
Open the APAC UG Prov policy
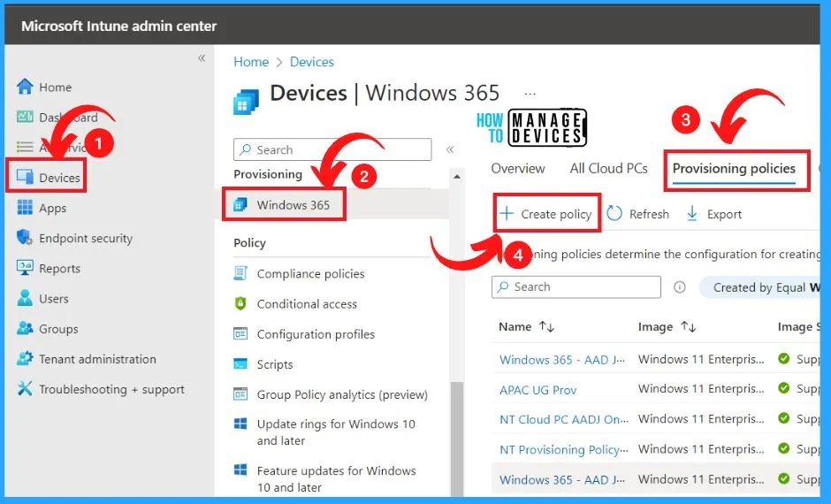pyautogui.click(x=537, y=390)
